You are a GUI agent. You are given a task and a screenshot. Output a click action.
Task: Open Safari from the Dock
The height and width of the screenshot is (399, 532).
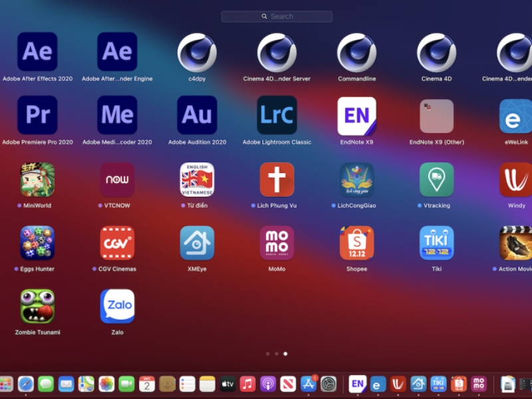tap(26, 384)
